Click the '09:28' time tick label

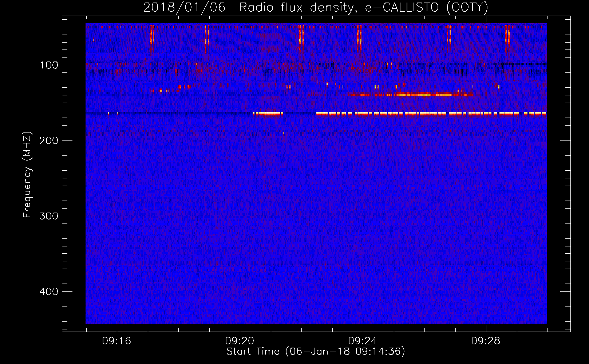pos(486,341)
